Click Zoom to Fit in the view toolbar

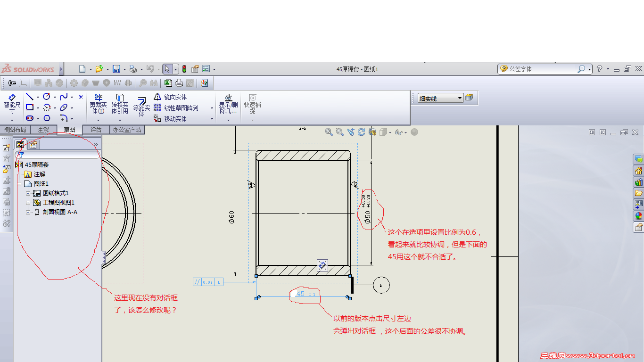[x=329, y=132]
